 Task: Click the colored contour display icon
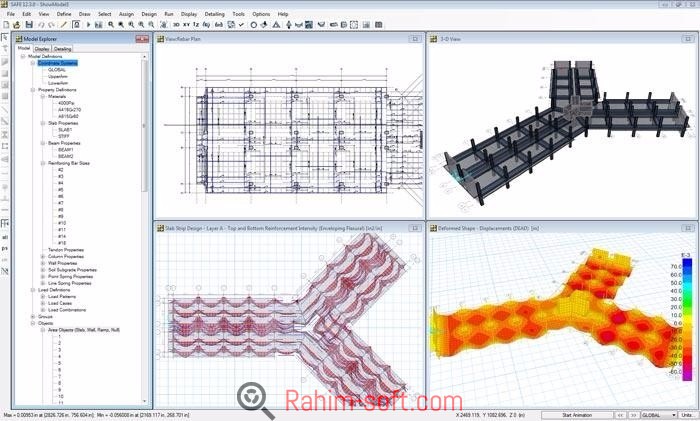click(309, 25)
